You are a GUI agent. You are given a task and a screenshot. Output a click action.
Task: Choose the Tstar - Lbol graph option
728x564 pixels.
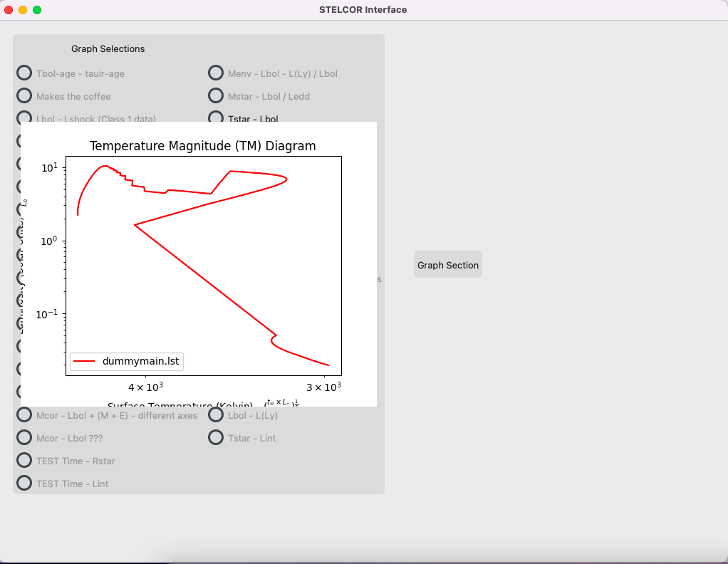(216, 117)
